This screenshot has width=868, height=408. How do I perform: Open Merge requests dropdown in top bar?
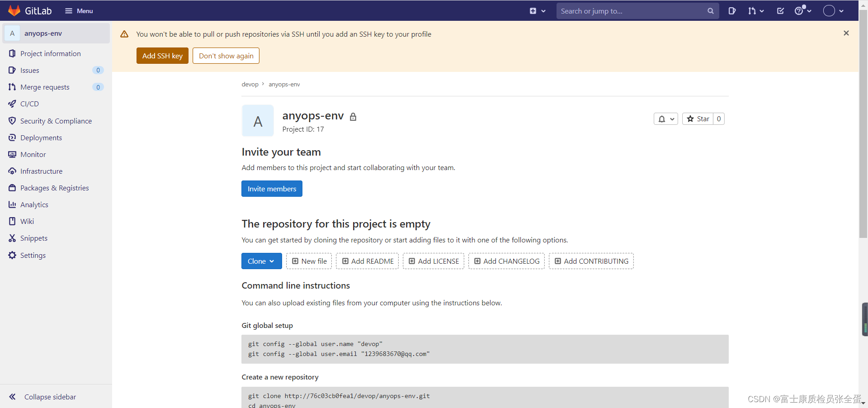point(756,11)
